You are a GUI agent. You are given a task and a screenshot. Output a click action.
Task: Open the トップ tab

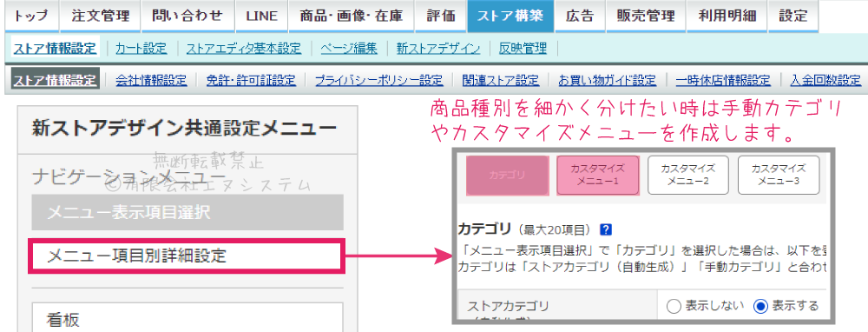[31, 16]
